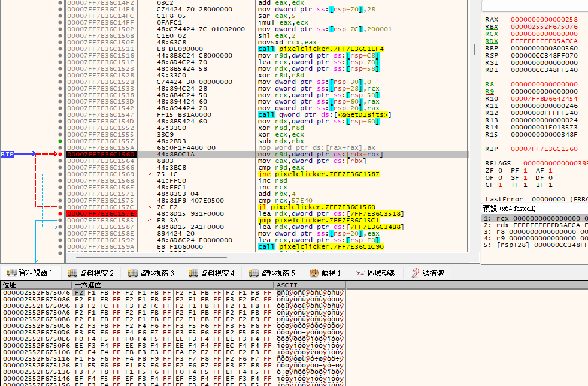Select the 資料視窗 4 tab
This screenshot has width=588, height=386.
pos(211,273)
